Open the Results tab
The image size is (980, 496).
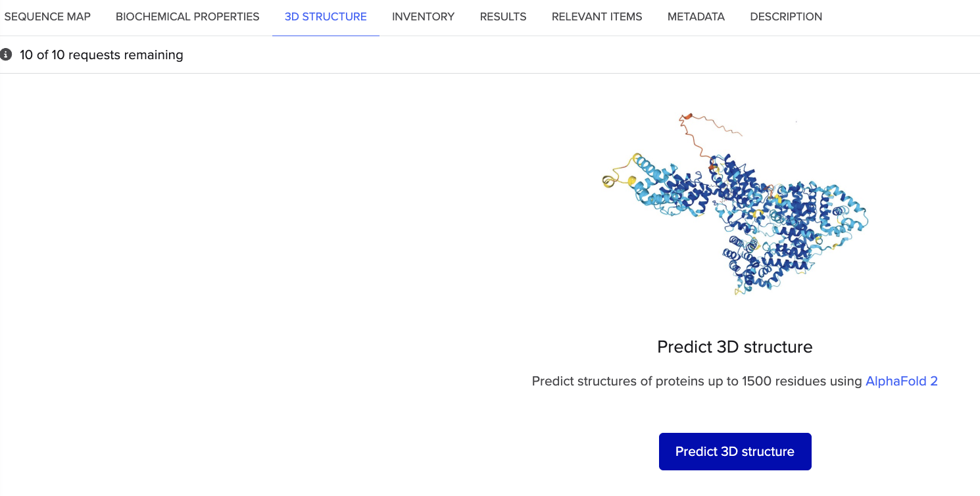pyautogui.click(x=503, y=16)
